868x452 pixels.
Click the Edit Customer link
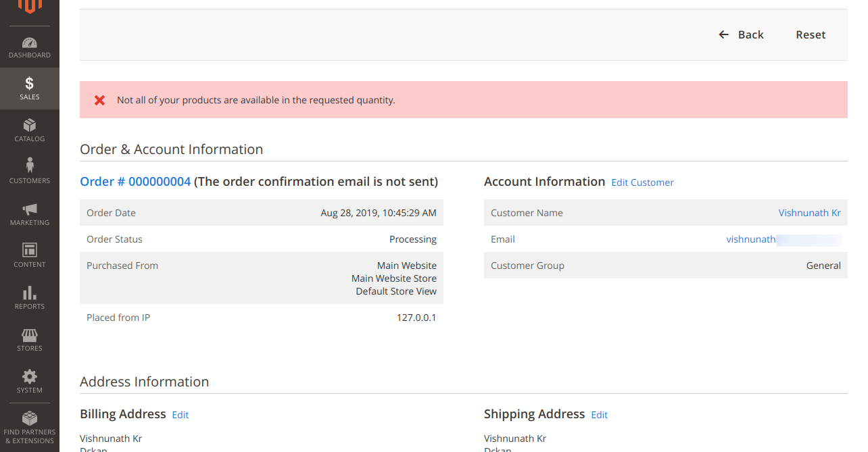coord(642,182)
